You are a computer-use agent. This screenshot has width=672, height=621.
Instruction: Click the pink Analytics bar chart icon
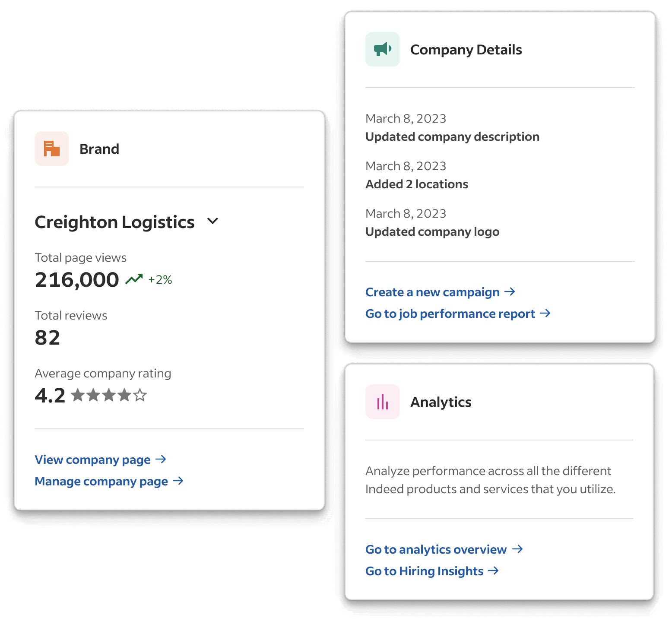(382, 402)
